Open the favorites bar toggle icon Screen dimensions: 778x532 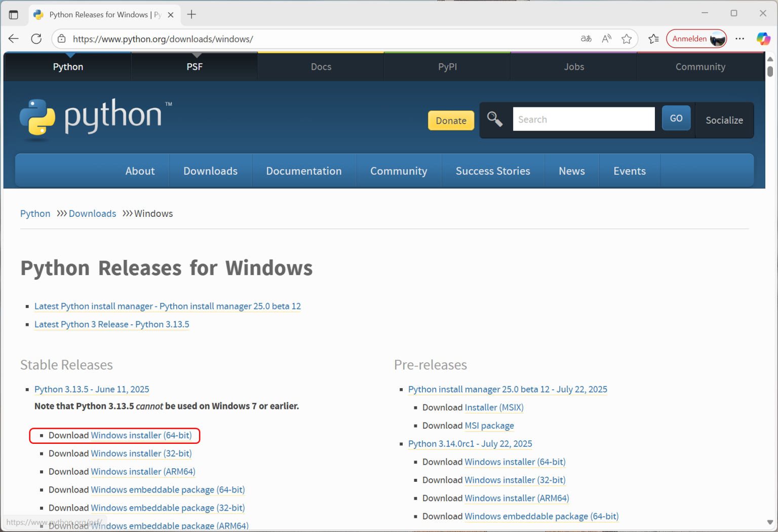pos(653,39)
